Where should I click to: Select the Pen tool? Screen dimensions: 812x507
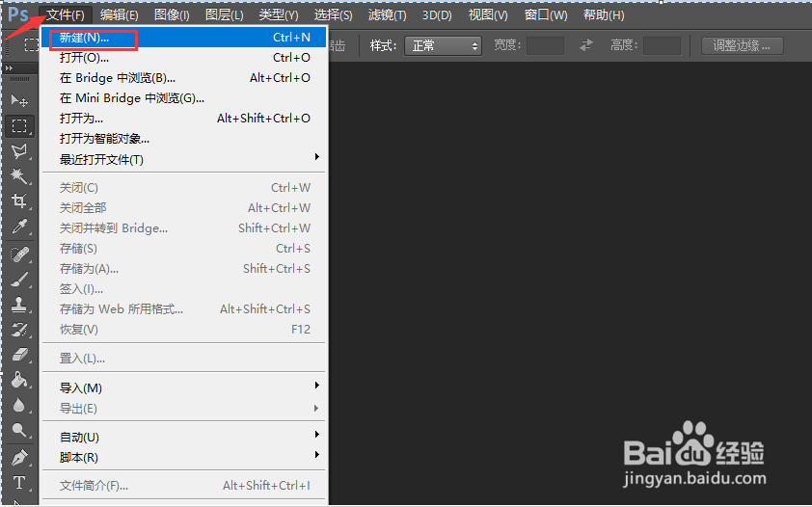(19, 457)
